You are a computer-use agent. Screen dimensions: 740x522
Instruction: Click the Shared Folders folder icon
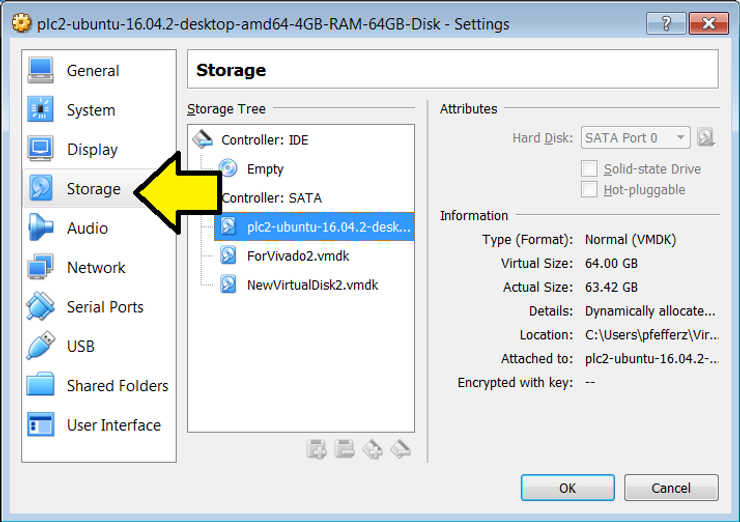tap(41, 385)
